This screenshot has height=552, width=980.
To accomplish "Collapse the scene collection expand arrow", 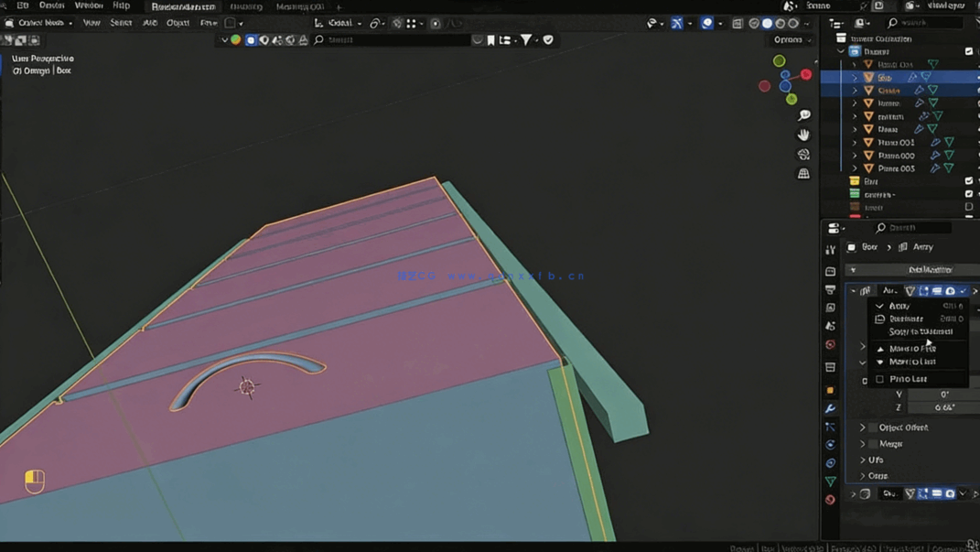I will 841,51.
